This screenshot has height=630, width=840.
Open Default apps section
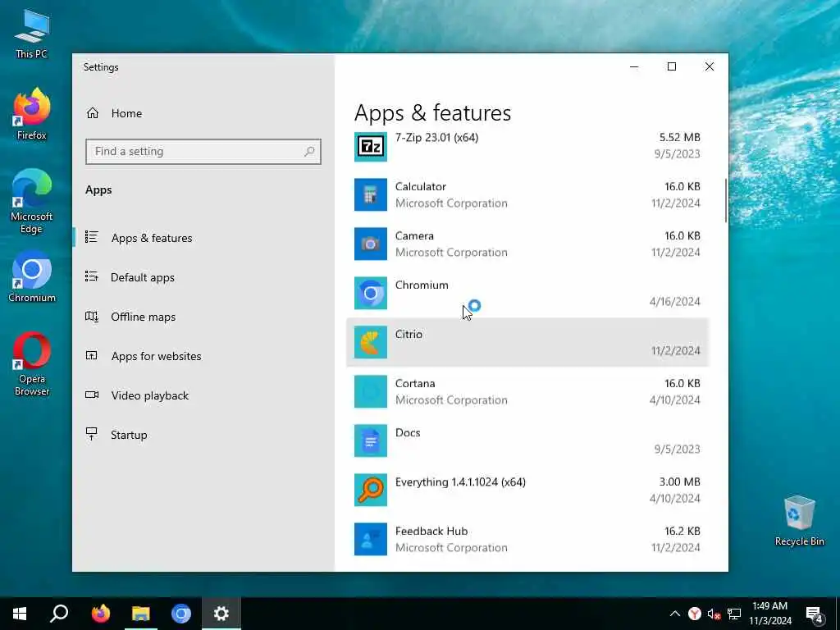[x=143, y=277]
